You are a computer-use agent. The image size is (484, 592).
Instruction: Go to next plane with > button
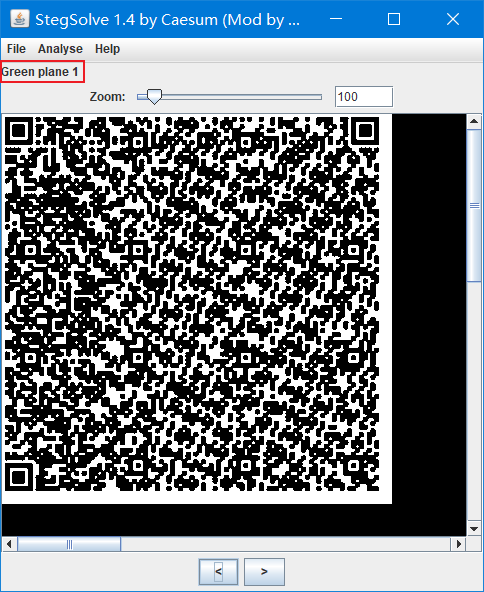[264, 572]
